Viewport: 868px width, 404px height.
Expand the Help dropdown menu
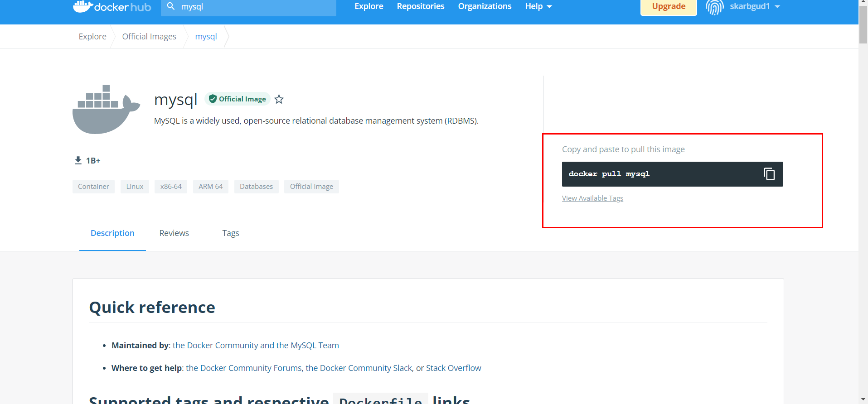[538, 6]
